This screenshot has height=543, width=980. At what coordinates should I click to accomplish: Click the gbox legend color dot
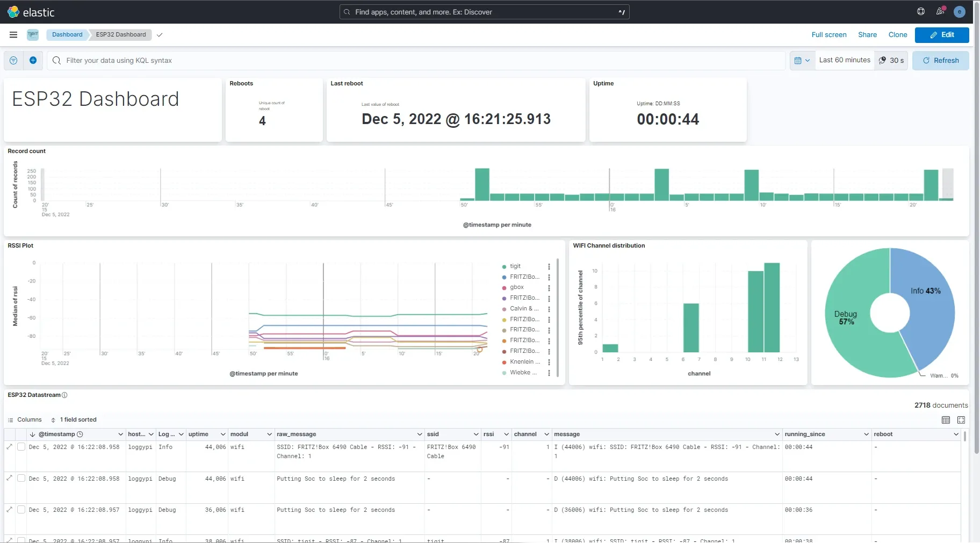pyautogui.click(x=504, y=288)
